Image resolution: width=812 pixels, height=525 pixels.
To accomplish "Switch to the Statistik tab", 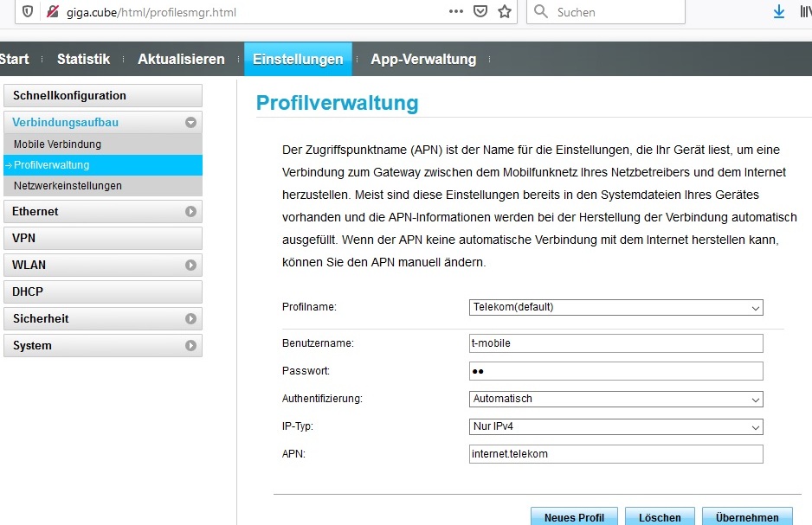I will pyautogui.click(x=83, y=60).
